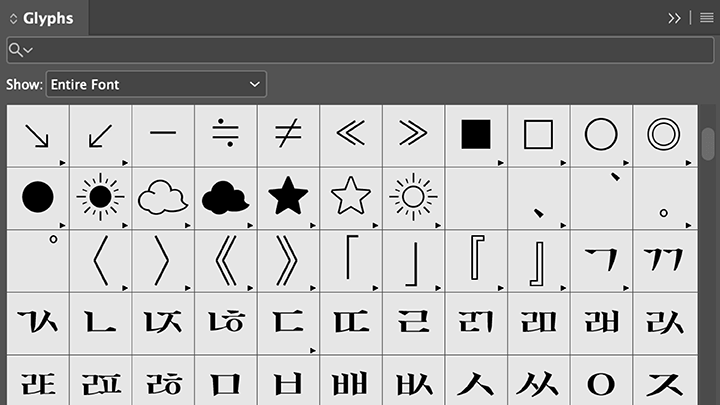
Task: Choose the filled black cloud glyph
Action: coord(225,198)
